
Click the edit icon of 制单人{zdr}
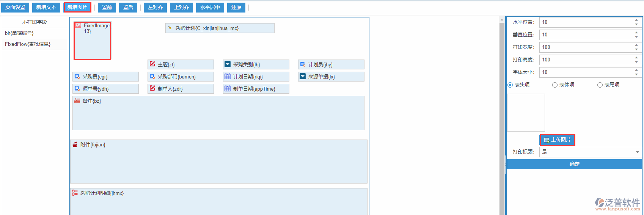[152, 88]
